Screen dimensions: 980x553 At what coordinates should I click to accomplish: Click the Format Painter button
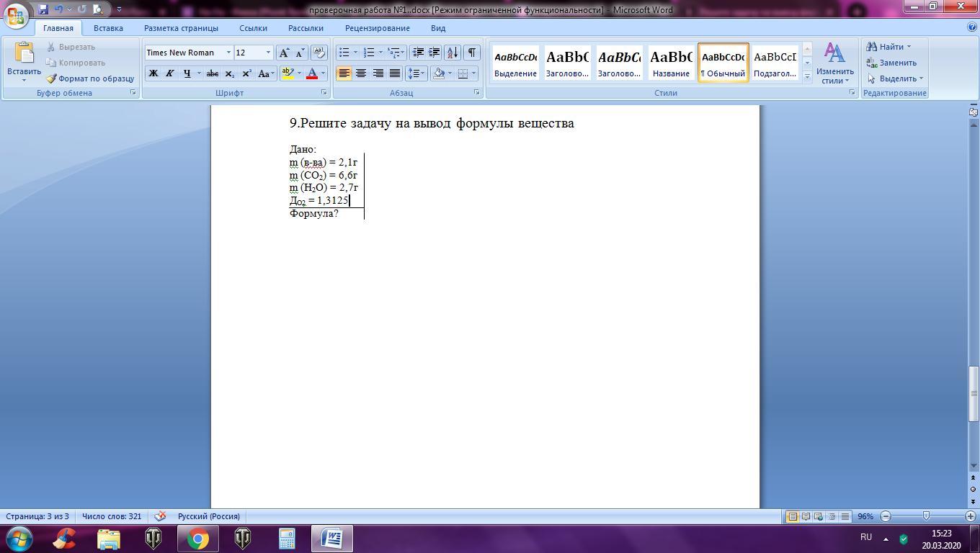pyautogui.click(x=90, y=78)
